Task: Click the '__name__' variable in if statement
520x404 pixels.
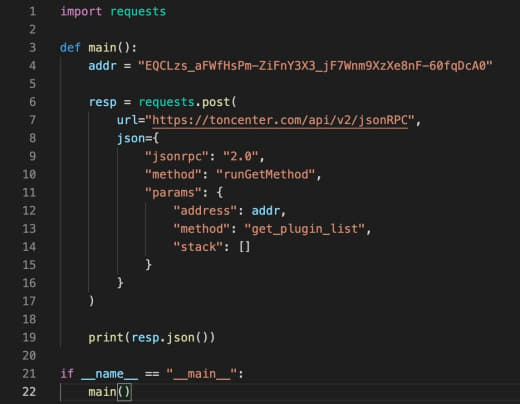Action: click(109, 374)
